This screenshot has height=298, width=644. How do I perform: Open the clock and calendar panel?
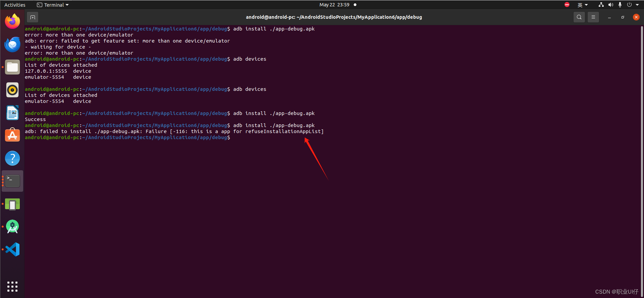[334, 5]
